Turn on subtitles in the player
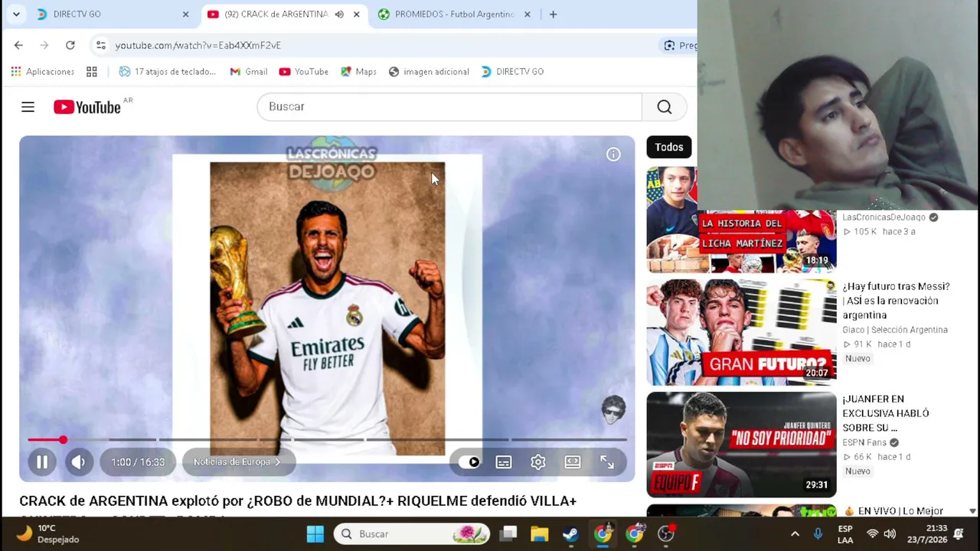Viewport: 980px width, 551px height. [x=503, y=462]
